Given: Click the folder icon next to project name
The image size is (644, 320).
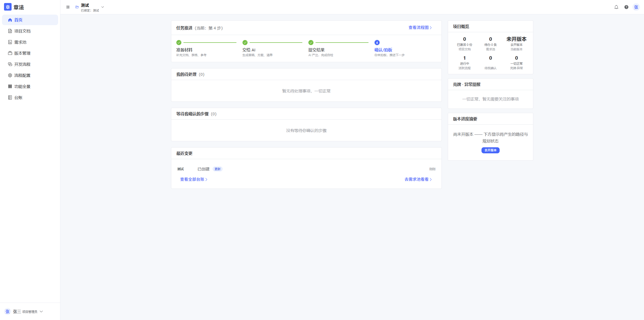Looking at the screenshot, I should (x=77, y=7).
